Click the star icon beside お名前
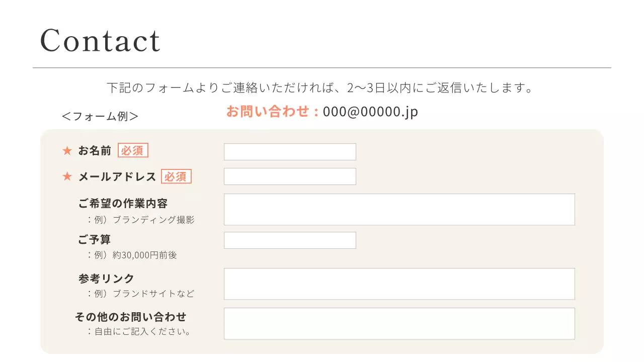The height and width of the screenshot is (362, 644). pos(67,151)
